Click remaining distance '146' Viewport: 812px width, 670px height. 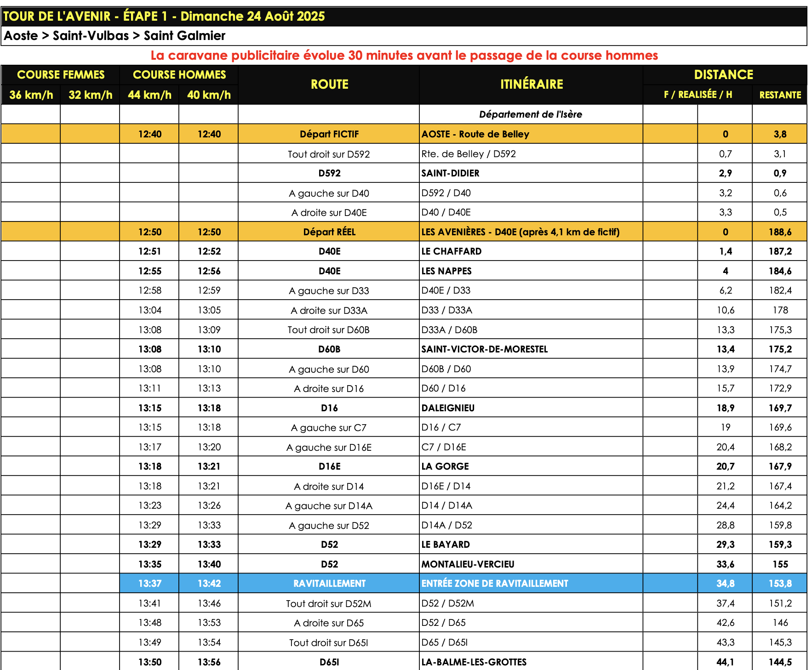pyautogui.click(x=780, y=623)
